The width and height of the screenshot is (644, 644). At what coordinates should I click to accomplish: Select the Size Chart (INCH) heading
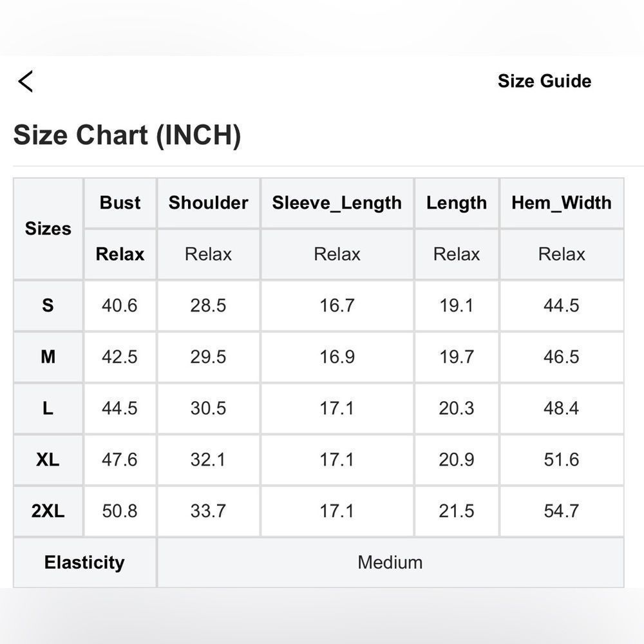pos(127,135)
